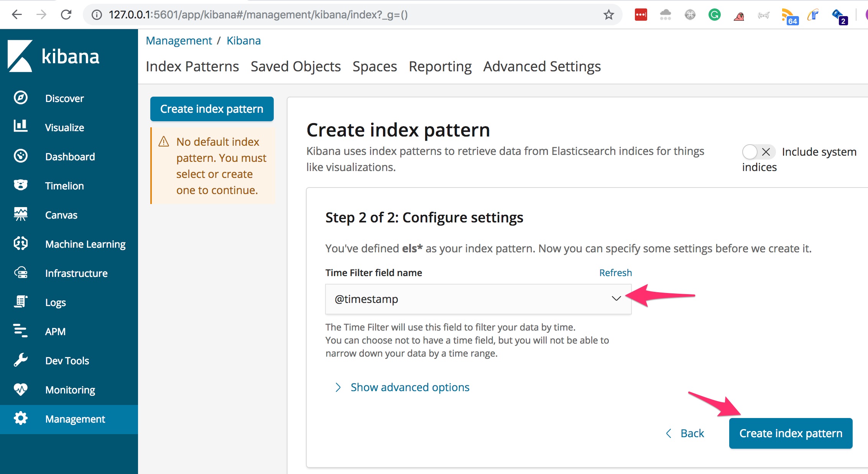
Task: Open Dashboard using its gauge icon
Action: [20, 156]
